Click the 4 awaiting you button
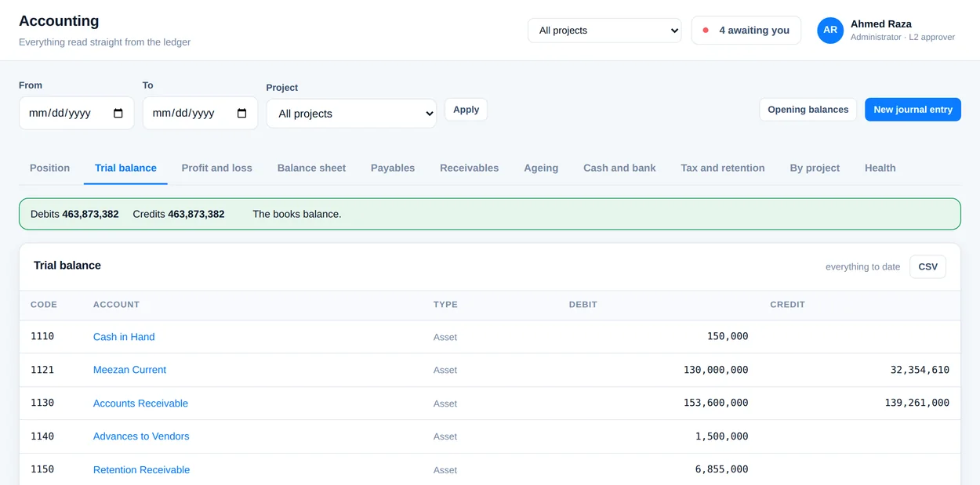 pyautogui.click(x=746, y=31)
